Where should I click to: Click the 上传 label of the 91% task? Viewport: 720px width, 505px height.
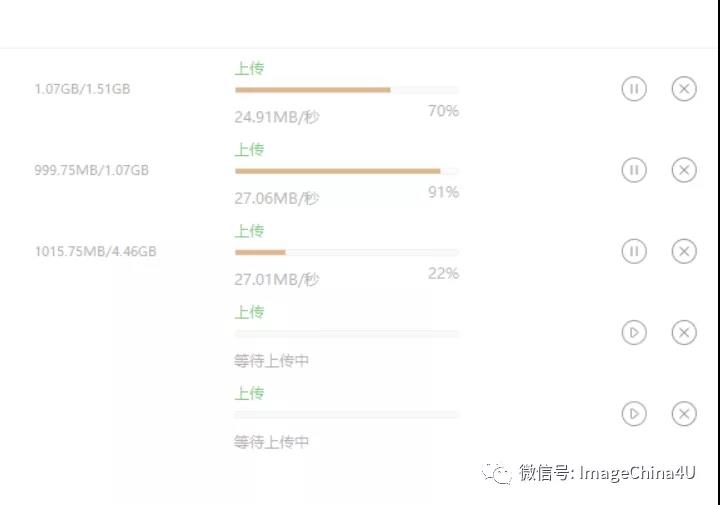click(249, 150)
